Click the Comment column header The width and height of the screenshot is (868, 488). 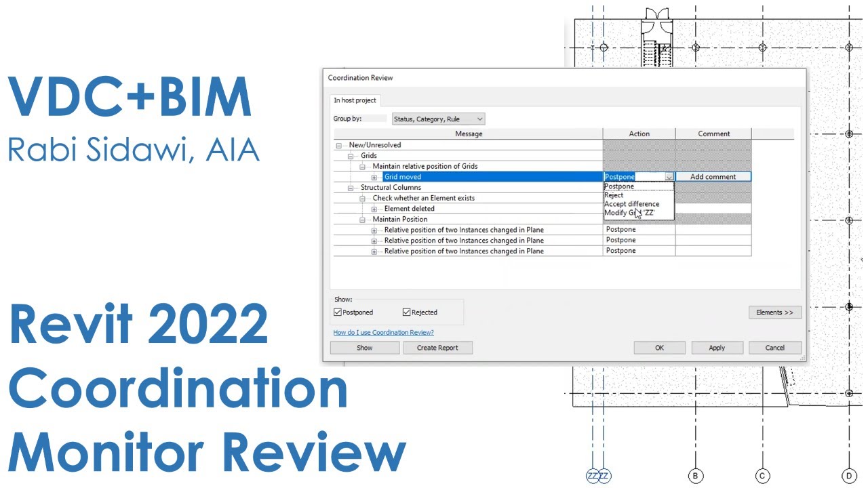[713, 134]
